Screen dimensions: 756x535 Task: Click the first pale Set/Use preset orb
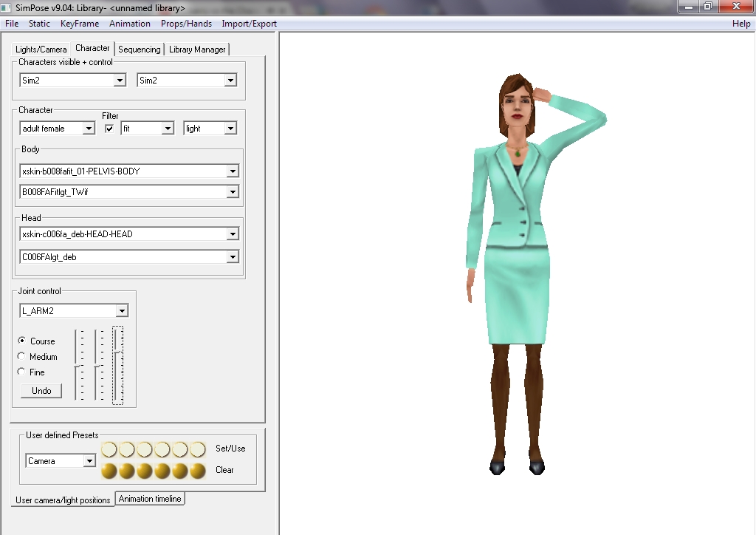click(x=109, y=449)
